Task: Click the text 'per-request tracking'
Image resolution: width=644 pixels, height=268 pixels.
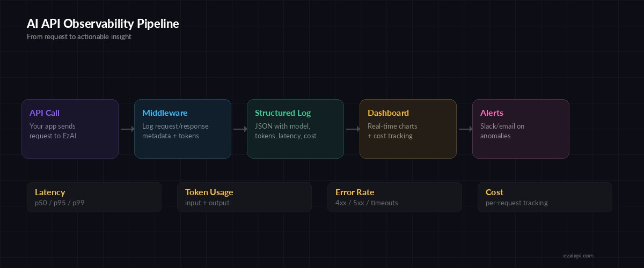Action: 517,203
